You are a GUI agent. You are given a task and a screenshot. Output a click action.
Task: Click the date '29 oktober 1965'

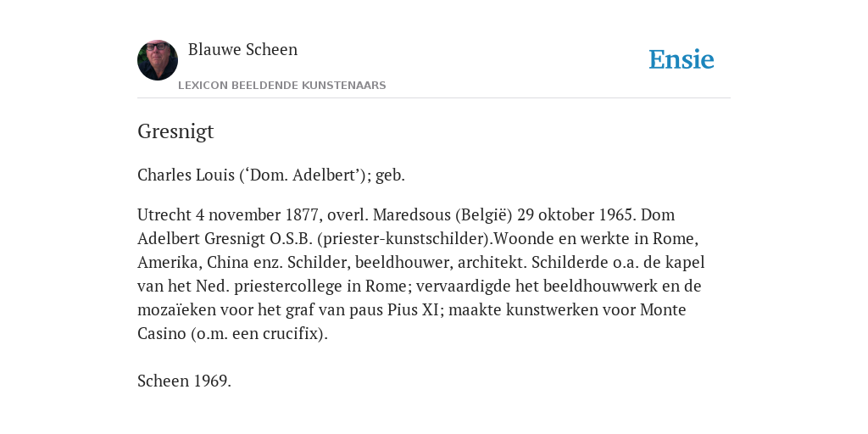(576, 214)
